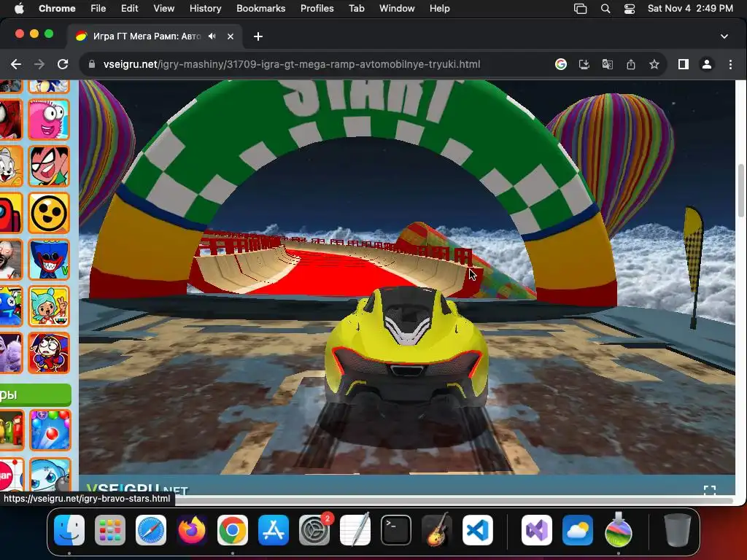Open the Edit menu
The image size is (747, 560).
coord(129,9)
